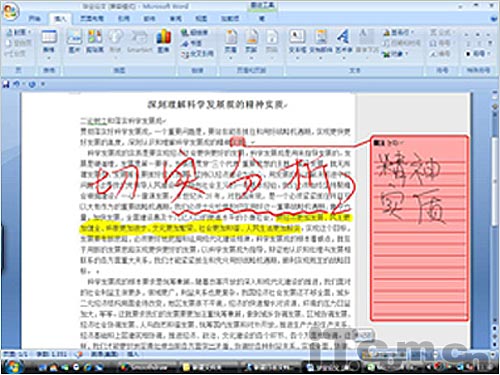Insert a 图片 (Picture) from file
The image size is (500, 375).
click(74, 42)
